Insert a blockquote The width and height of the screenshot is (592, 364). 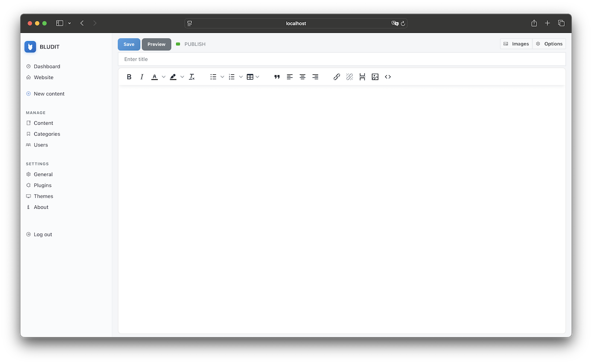(x=277, y=77)
